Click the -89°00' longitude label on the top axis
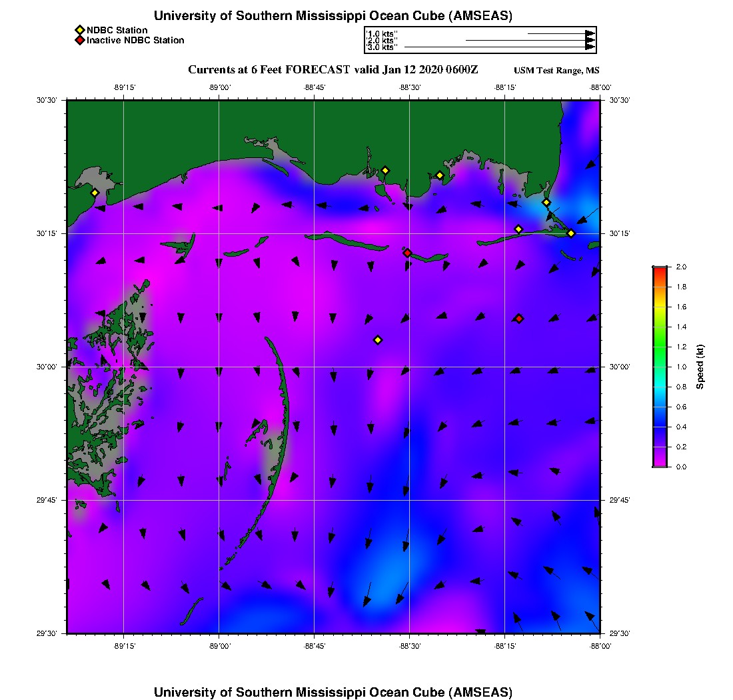Screen dimensions: 733x700 point(219,87)
